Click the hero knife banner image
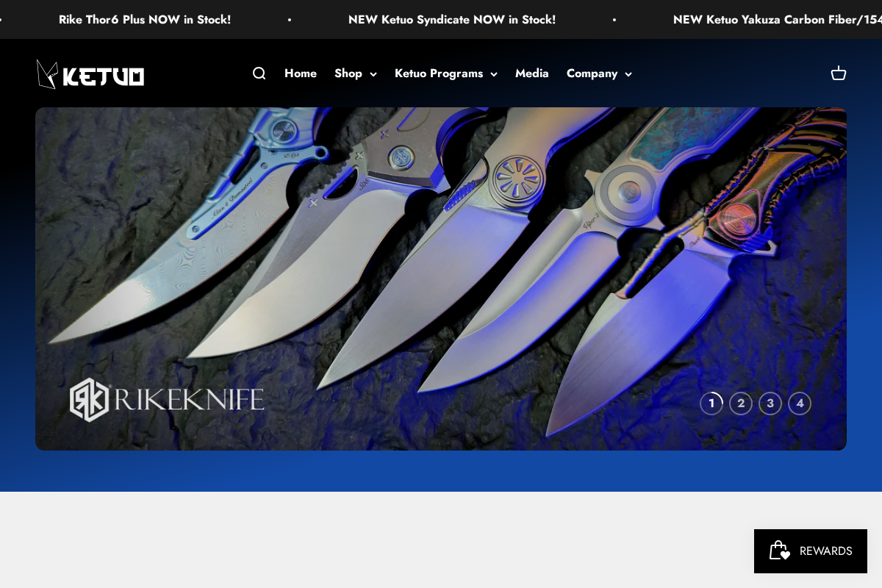The width and height of the screenshot is (882, 588). tap(441, 279)
